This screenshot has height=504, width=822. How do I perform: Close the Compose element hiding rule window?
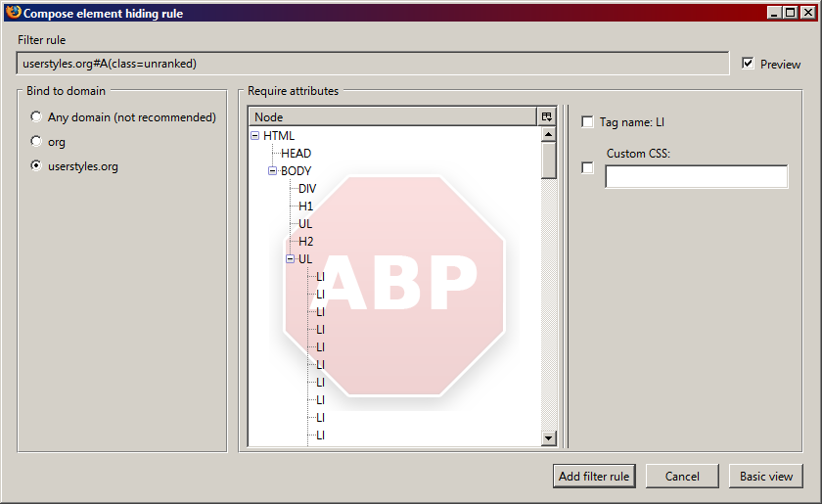(x=808, y=12)
